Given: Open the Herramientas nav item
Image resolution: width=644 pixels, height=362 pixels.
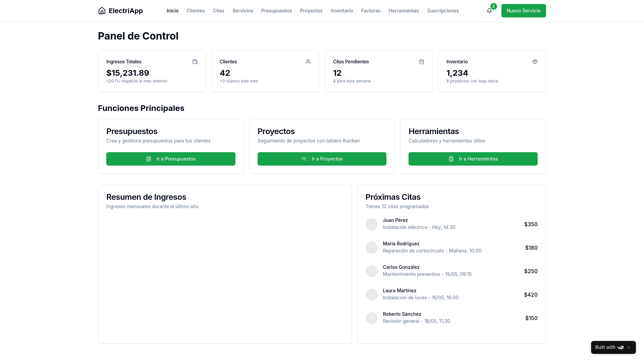Looking at the screenshot, I should point(404,11).
